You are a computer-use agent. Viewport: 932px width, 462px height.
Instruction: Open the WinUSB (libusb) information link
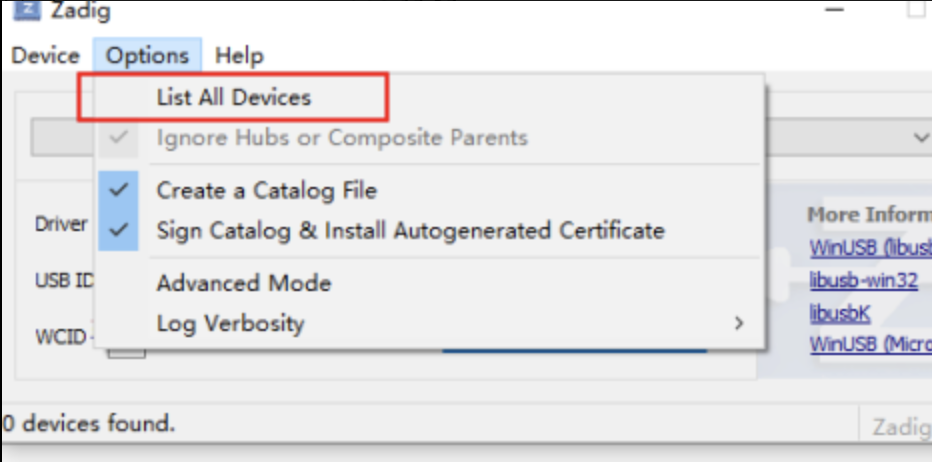pyautogui.click(x=870, y=249)
